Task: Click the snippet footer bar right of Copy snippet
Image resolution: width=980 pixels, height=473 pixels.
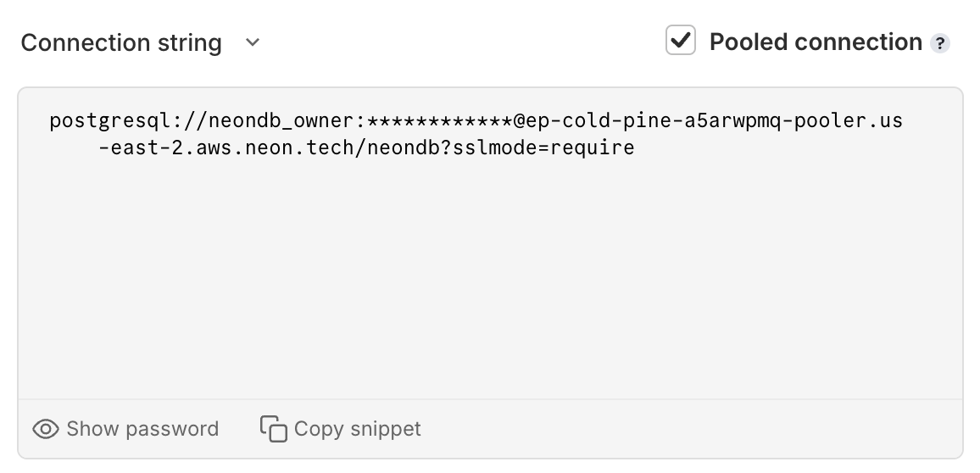Action: pyautogui.click(x=688, y=429)
